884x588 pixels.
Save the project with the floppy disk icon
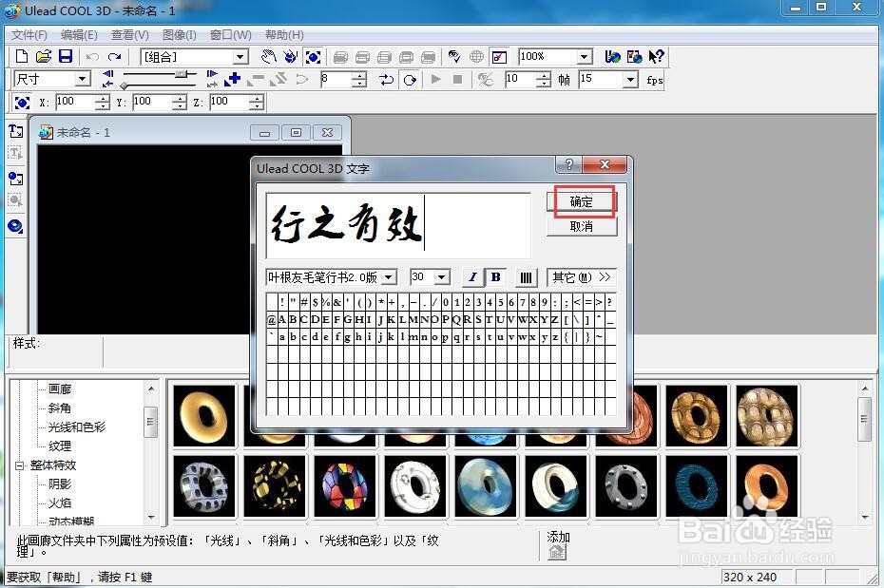pyautogui.click(x=66, y=56)
